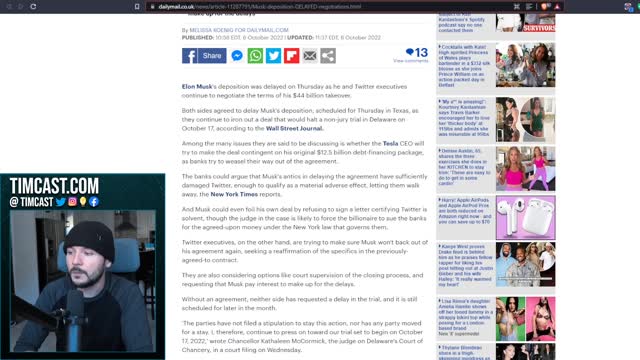
Task: Bookmark this page icon
Action: (137, 7)
